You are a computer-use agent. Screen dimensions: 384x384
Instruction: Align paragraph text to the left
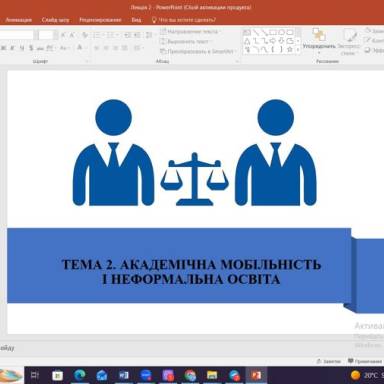pyautogui.click(x=97, y=48)
